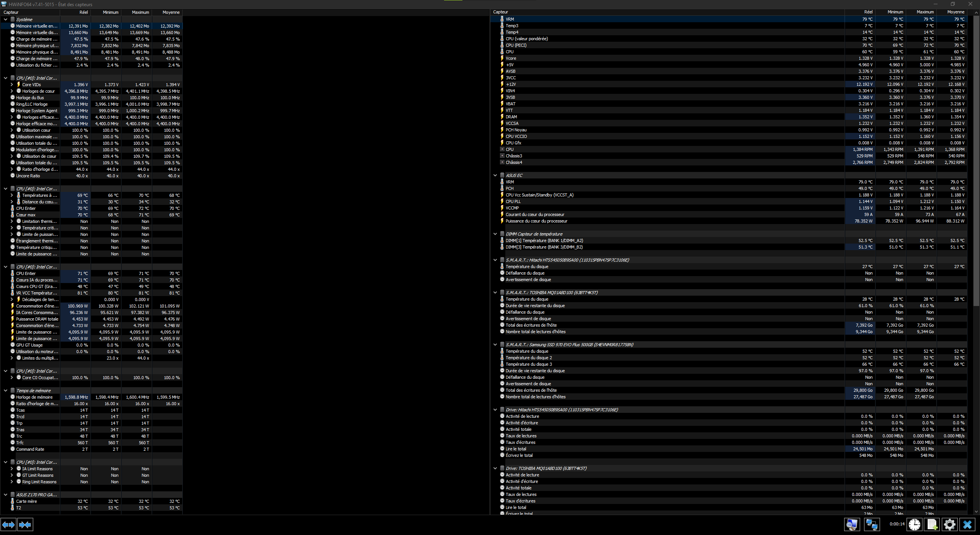Screen dimensions: 980x535
Task: Collapse the Temps de mémoire group
Action: pos(5,391)
